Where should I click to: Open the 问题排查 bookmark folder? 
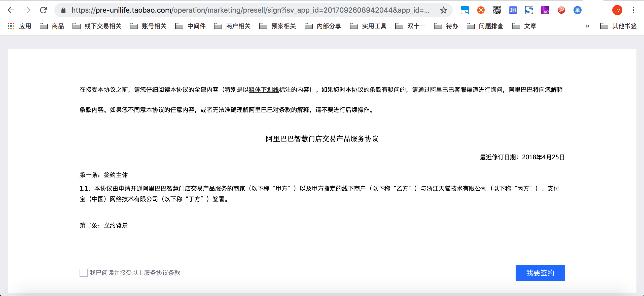tap(485, 26)
